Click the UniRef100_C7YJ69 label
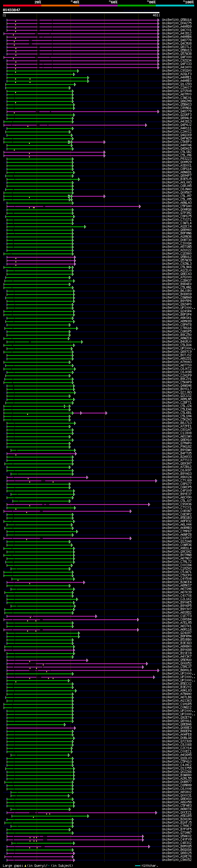 177,481
